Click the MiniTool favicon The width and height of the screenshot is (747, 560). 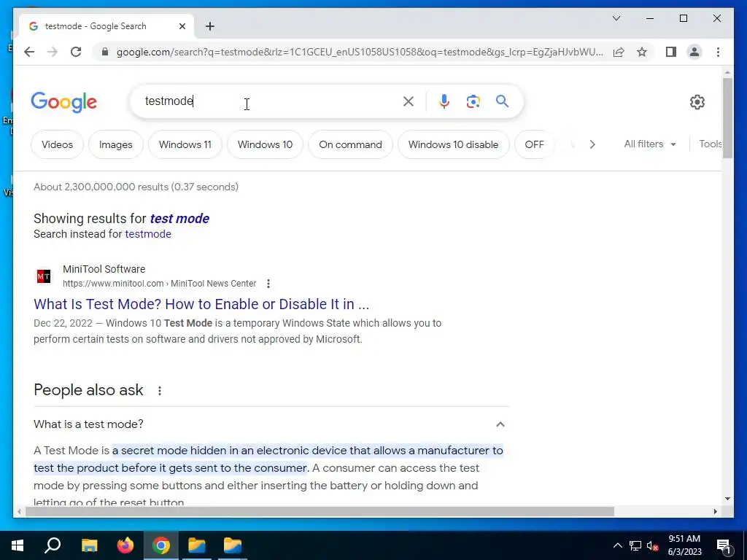(x=43, y=276)
